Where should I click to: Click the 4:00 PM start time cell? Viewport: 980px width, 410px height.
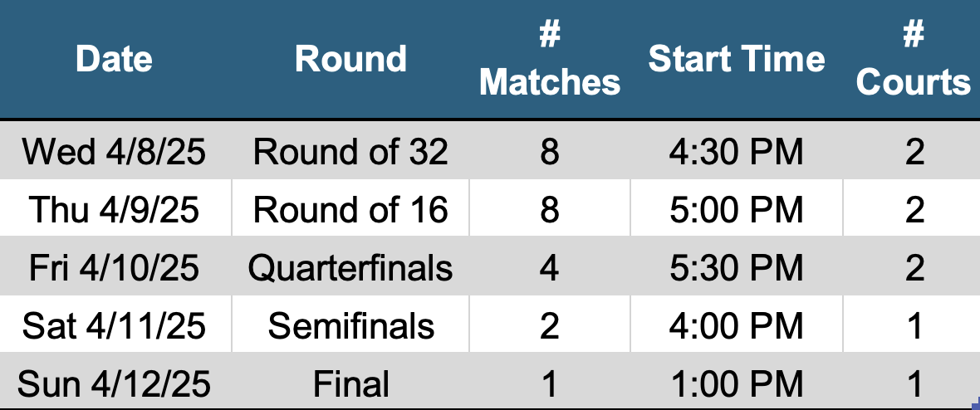coord(737,326)
